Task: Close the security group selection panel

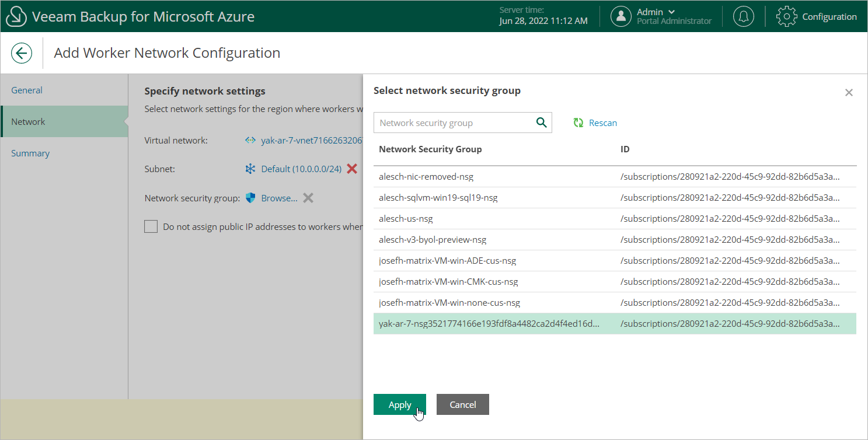Action: coord(849,93)
